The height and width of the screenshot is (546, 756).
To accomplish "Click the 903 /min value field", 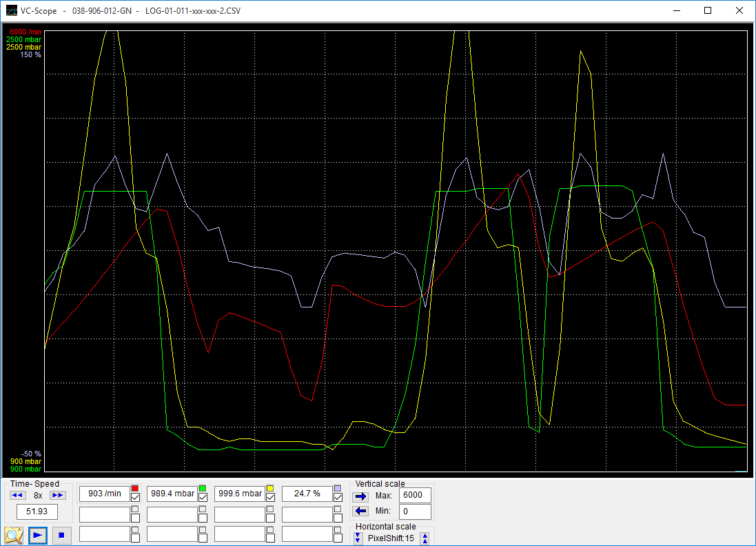I will pos(104,494).
